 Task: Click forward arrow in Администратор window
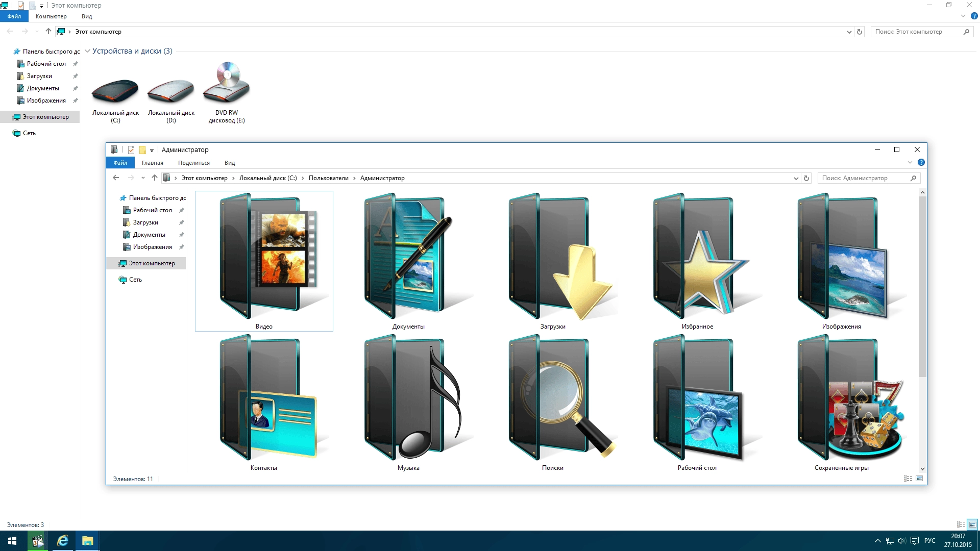[x=131, y=178]
